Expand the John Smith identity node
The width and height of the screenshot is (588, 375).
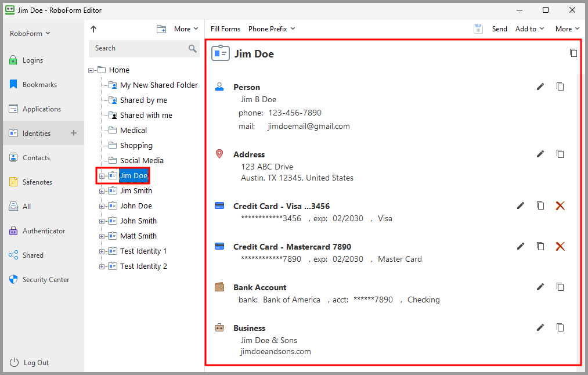(102, 221)
